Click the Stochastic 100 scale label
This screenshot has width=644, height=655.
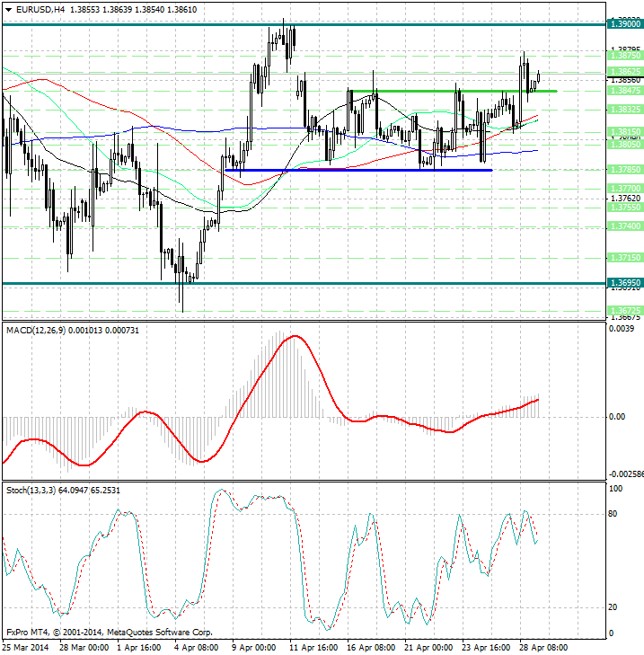(616, 488)
